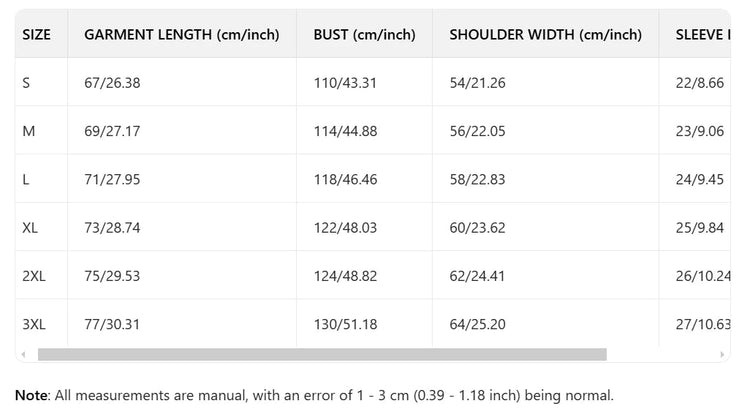Click the BUST (cm/inch) header
Image resolution: width=750 pixels, height=409 pixels.
[x=364, y=34]
